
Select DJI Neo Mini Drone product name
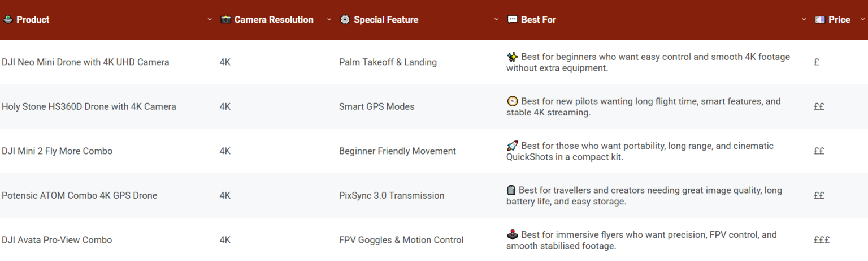(x=85, y=62)
